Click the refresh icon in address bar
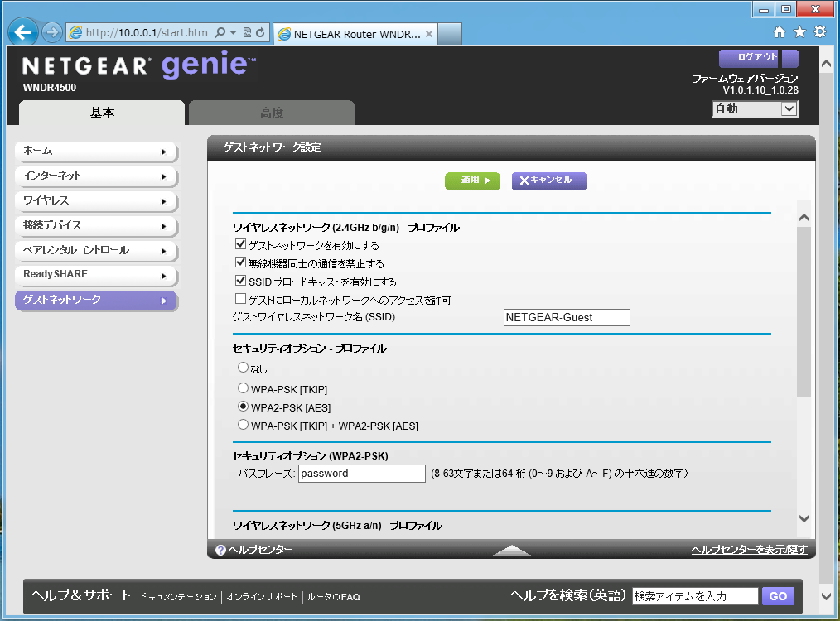The height and width of the screenshot is (621, 840). 260,33
